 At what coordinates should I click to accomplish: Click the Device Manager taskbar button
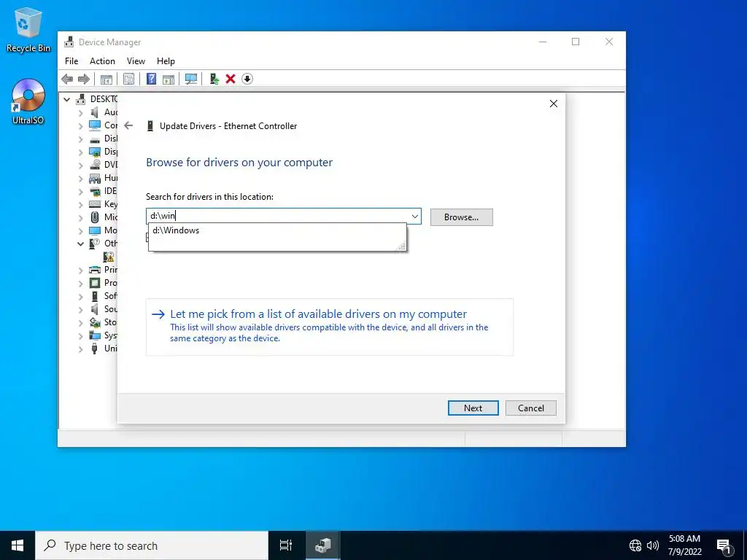[323, 545]
